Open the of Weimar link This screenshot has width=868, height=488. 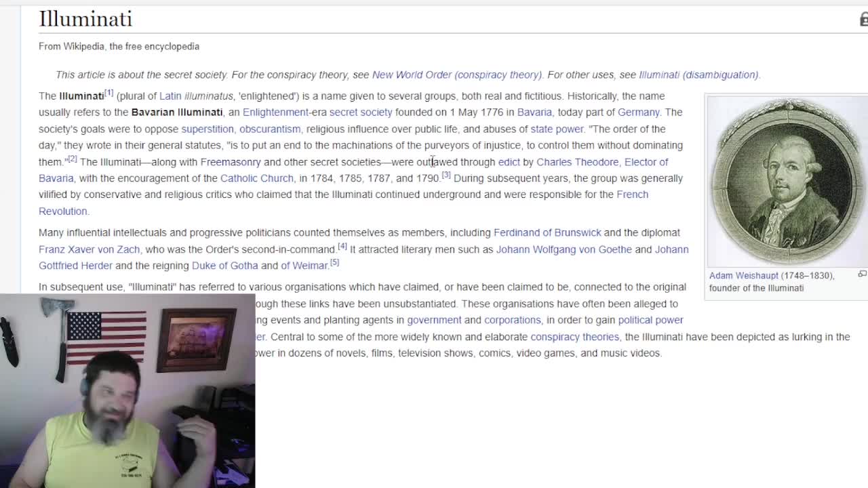pos(304,266)
